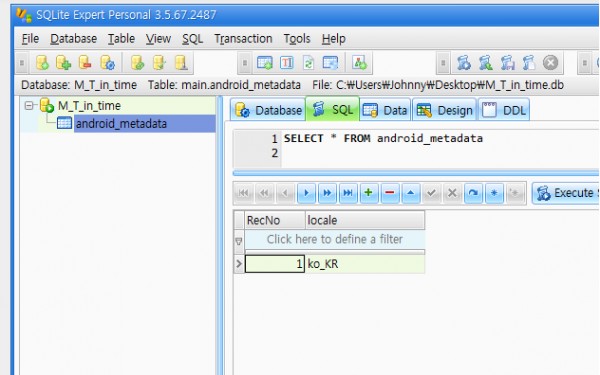Switch to the SQL tab
Screen dimensions: 600x375
click(333, 109)
